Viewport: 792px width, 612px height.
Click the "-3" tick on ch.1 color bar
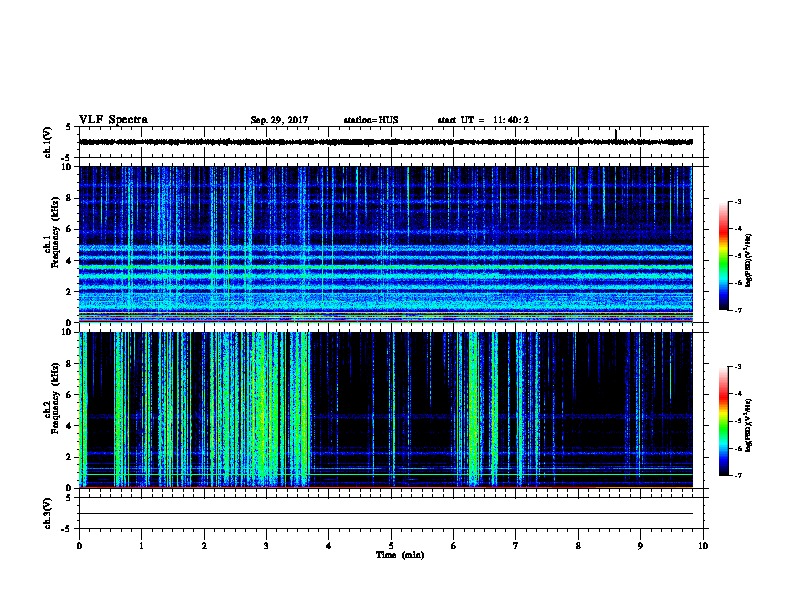coord(737,201)
